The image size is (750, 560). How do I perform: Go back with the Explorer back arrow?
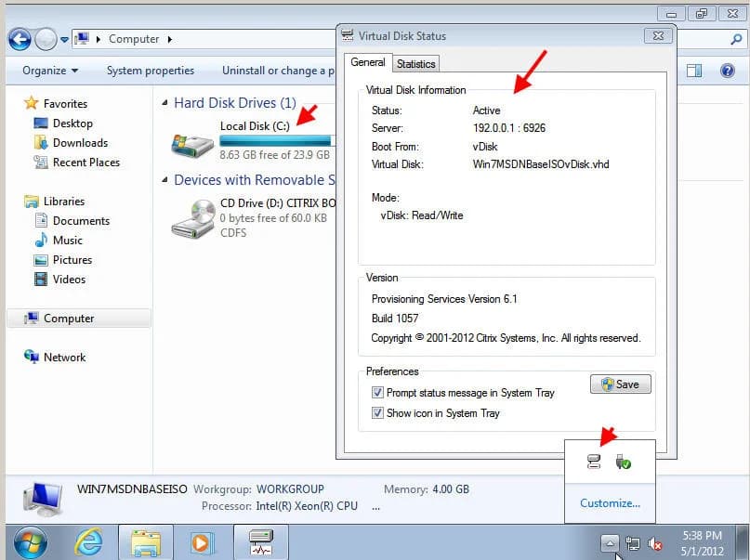point(20,39)
